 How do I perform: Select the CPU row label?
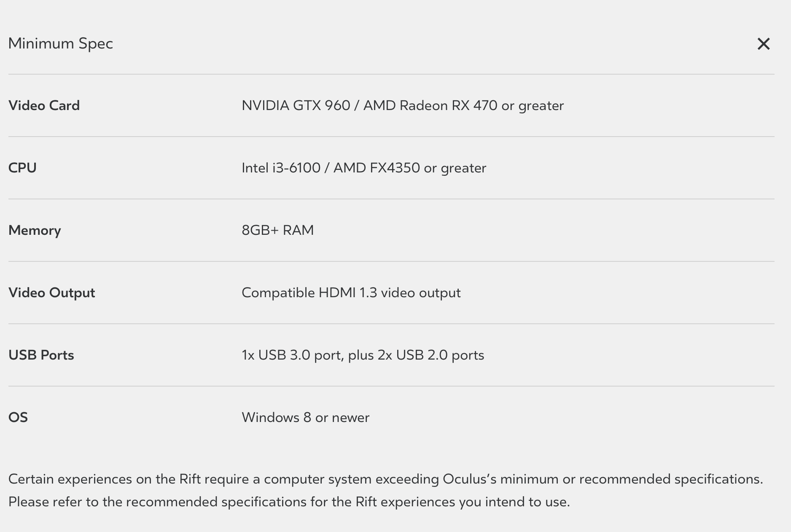[22, 168]
